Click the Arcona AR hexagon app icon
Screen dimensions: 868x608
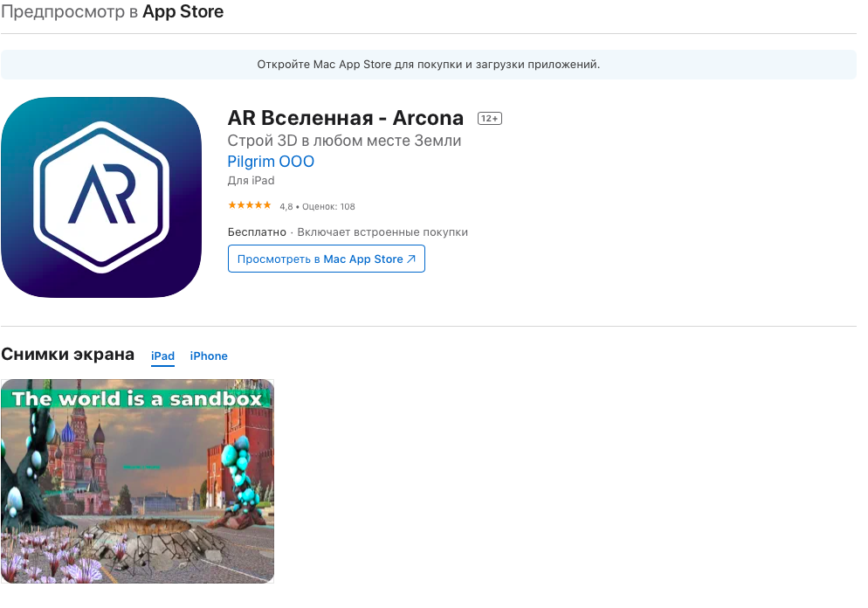[x=101, y=197]
